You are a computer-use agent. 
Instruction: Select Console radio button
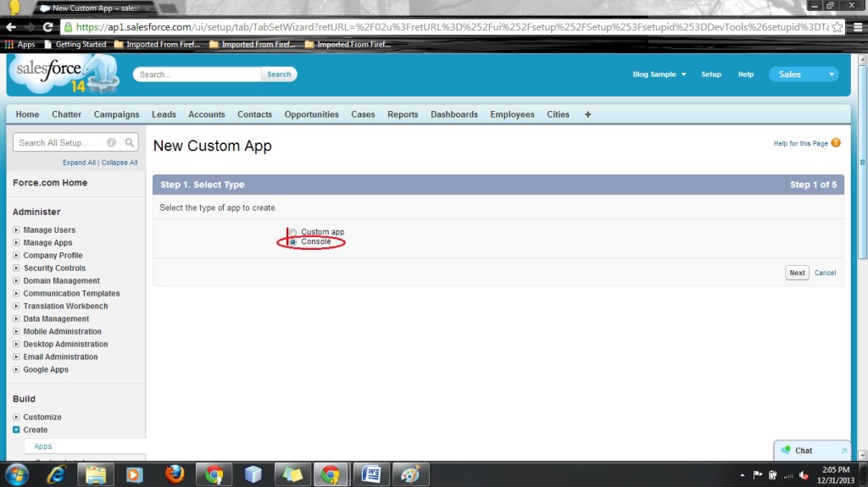pos(292,242)
